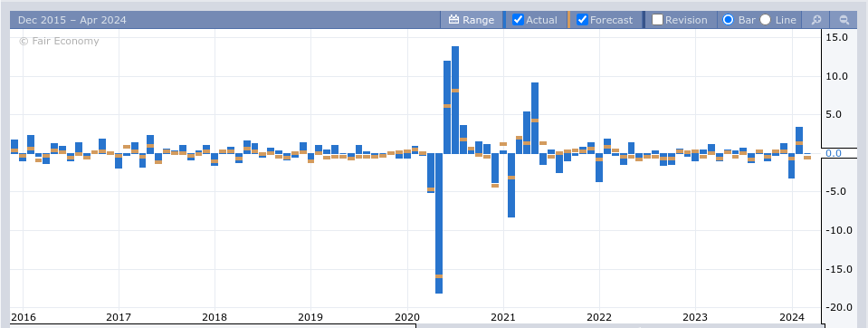The width and height of the screenshot is (868, 328).
Task: Click the Fair Economy copyright text
Action: click(x=59, y=41)
